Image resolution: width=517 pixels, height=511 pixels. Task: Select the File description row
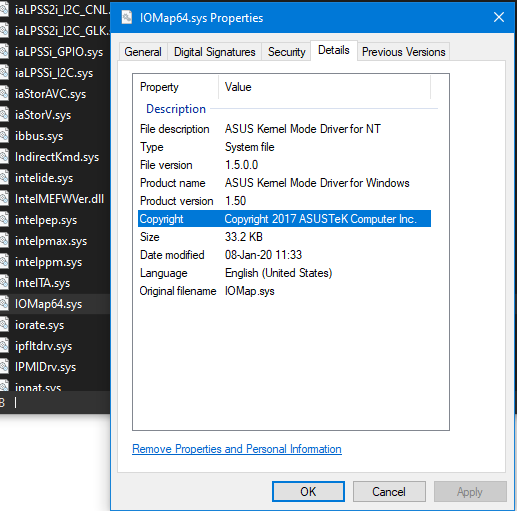pyautogui.click(x=284, y=129)
